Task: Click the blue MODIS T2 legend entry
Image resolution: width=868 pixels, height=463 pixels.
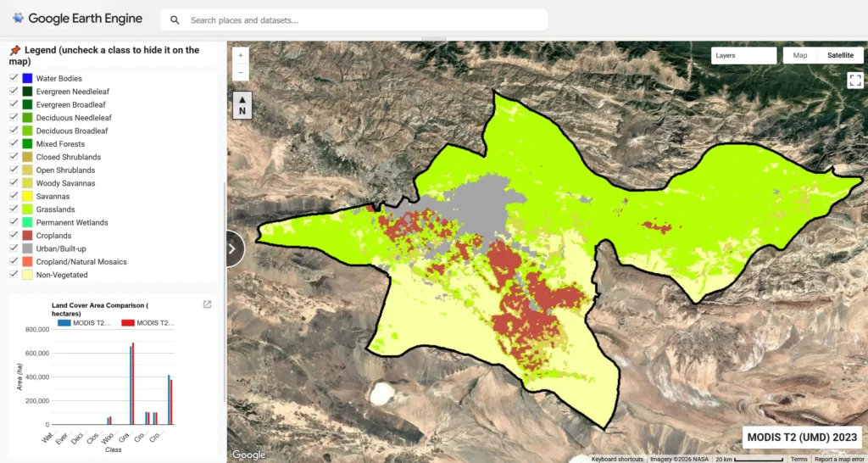Action: click(x=84, y=323)
